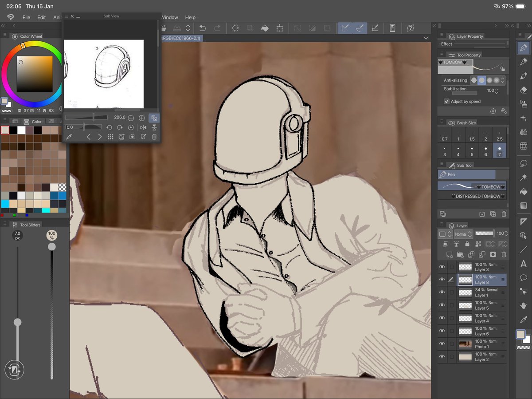Select the Blend tool with droplet icon

point(524,132)
